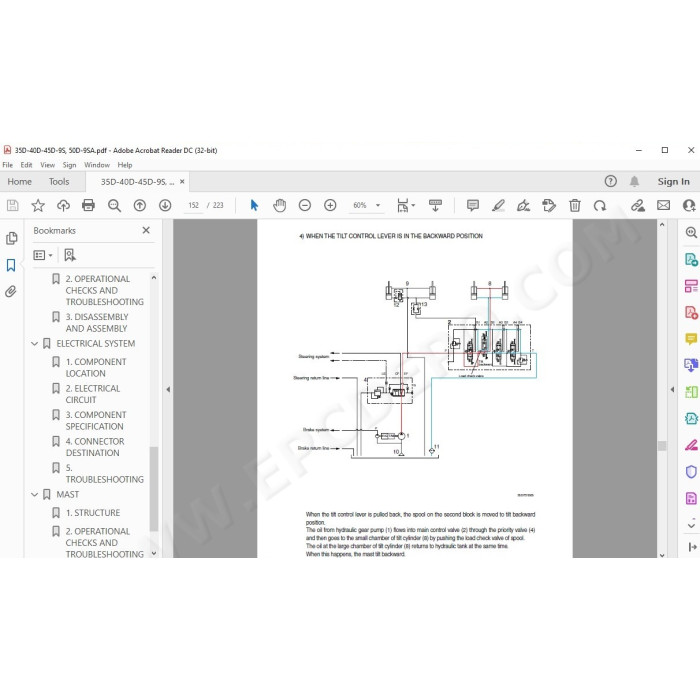Open bookmark 2. ELECTRICAL CIRCUIT
This screenshot has width=700, height=700.
click(92, 394)
